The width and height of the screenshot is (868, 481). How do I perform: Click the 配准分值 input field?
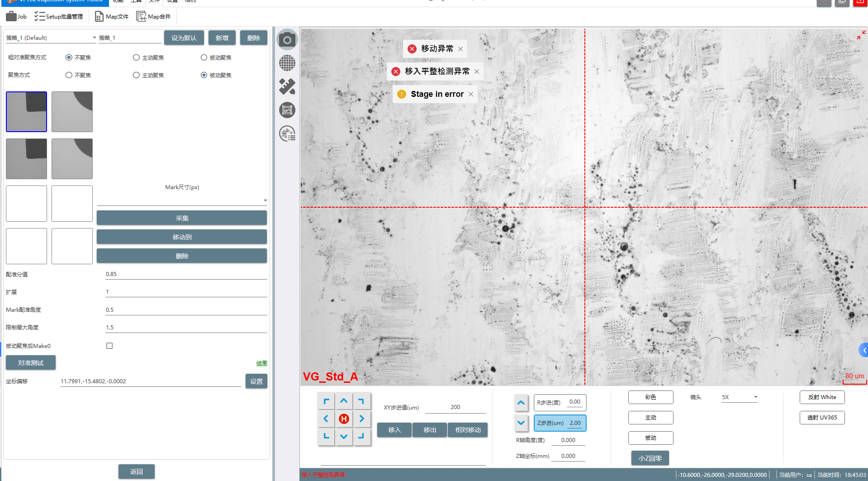(185, 274)
